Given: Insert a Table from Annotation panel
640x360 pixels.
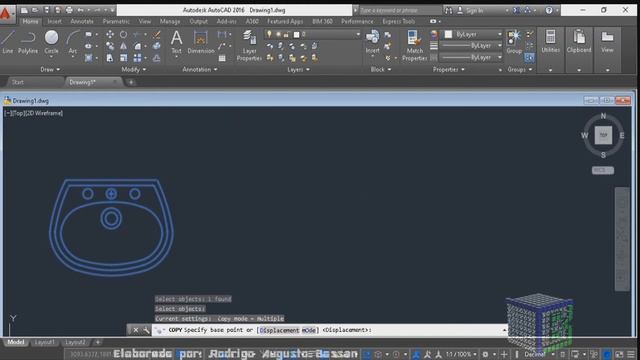Looking at the screenshot, I should pos(222,58).
